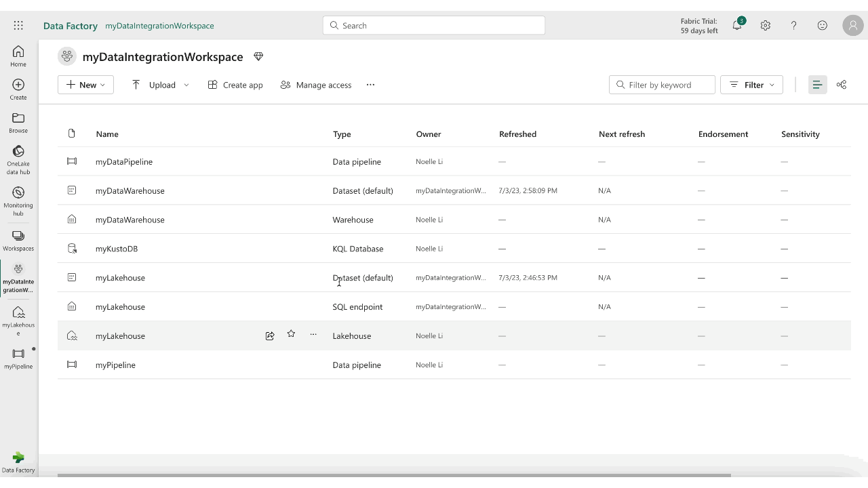Screen dimensions: 868x488
Task: Click the myDataWarehouse Dataset (default) type cell
Action: pyautogui.click(x=363, y=190)
